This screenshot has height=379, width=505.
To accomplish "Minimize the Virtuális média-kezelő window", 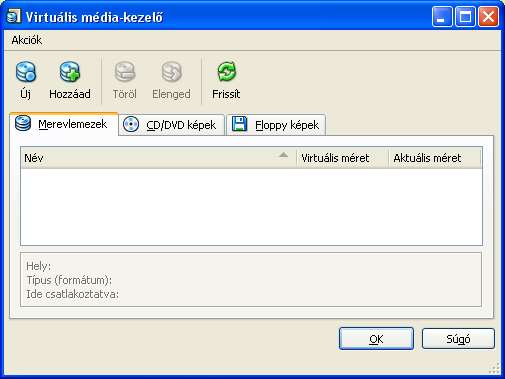I will click(x=442, y=17).
